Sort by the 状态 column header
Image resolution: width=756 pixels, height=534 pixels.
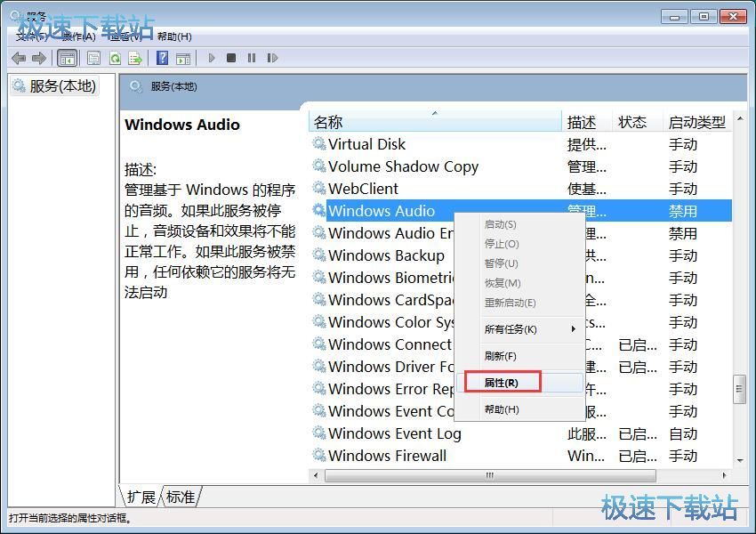(x=638, y=122)
